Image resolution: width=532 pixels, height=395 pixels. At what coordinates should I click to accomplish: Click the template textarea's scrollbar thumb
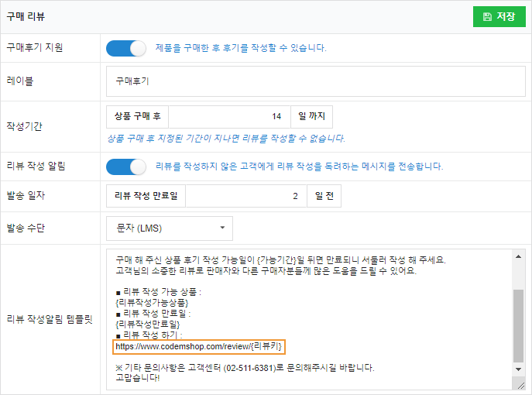pyautogui.click(x=519, y=325)
